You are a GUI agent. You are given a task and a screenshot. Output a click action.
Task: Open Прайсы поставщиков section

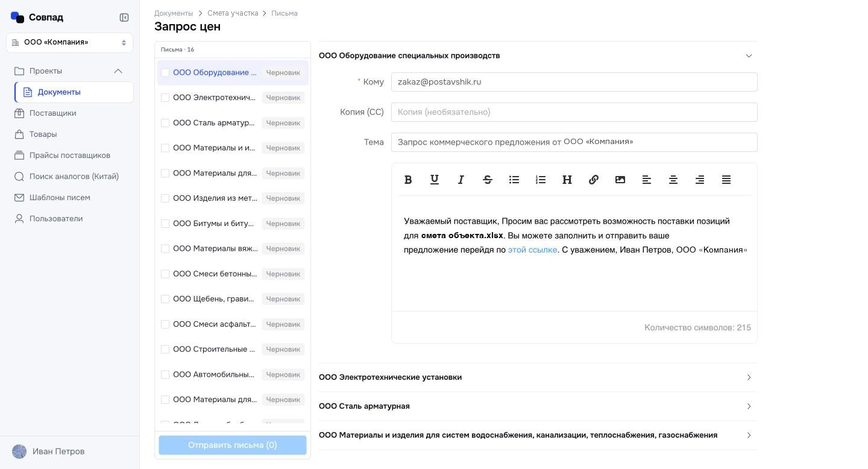69,156
